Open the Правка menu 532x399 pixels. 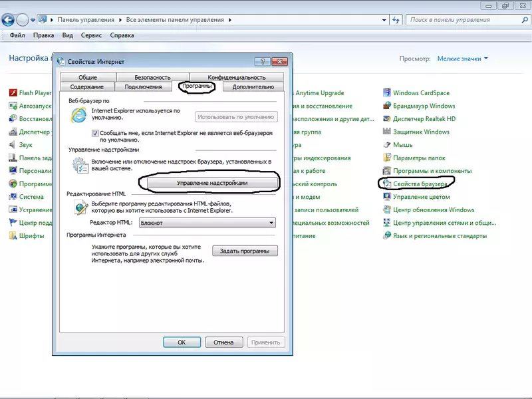[43, 35]
